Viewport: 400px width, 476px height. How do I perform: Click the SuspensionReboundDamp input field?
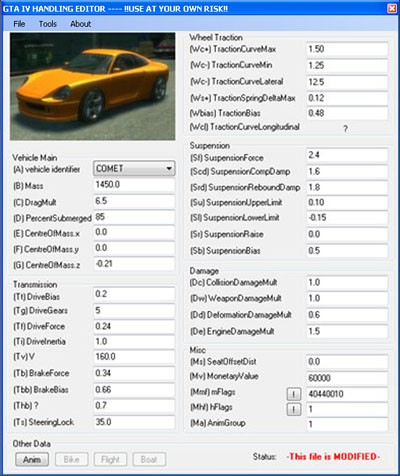pyautogui.click(x=347, y=188)
